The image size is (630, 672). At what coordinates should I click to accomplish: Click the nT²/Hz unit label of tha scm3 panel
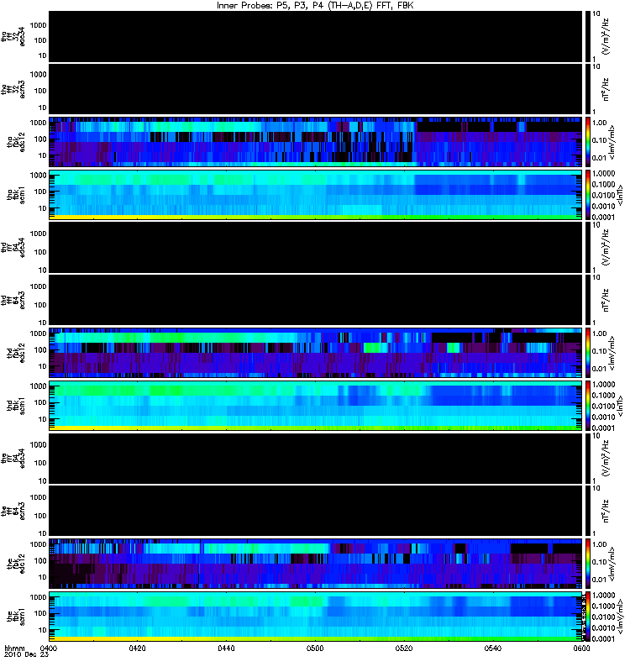(606, 89)
